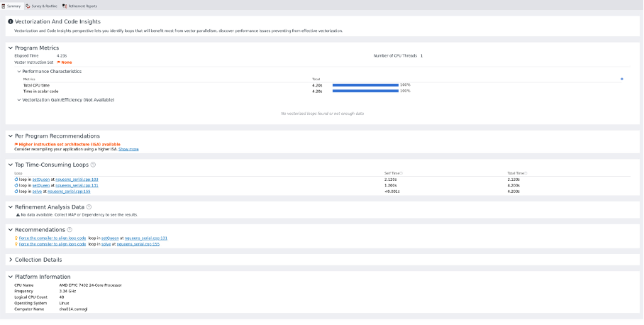Image resolution: width=644 pixels, height=325 pixels.
Task: Collapse the Per Program Recommendations section
Action: (x=10, y=136)
